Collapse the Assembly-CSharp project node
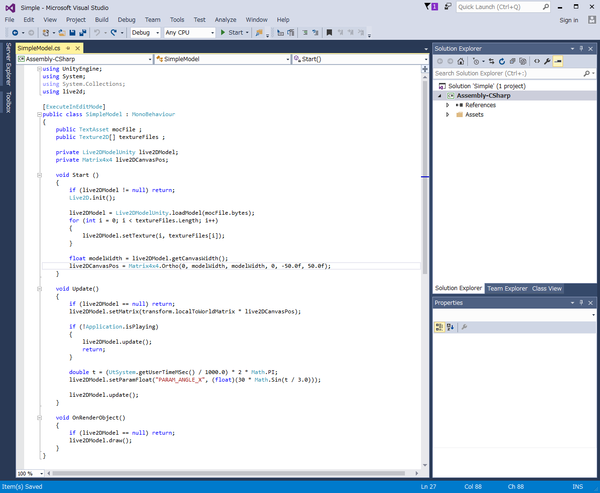This screenshot has width=600, height=493. 440,96
